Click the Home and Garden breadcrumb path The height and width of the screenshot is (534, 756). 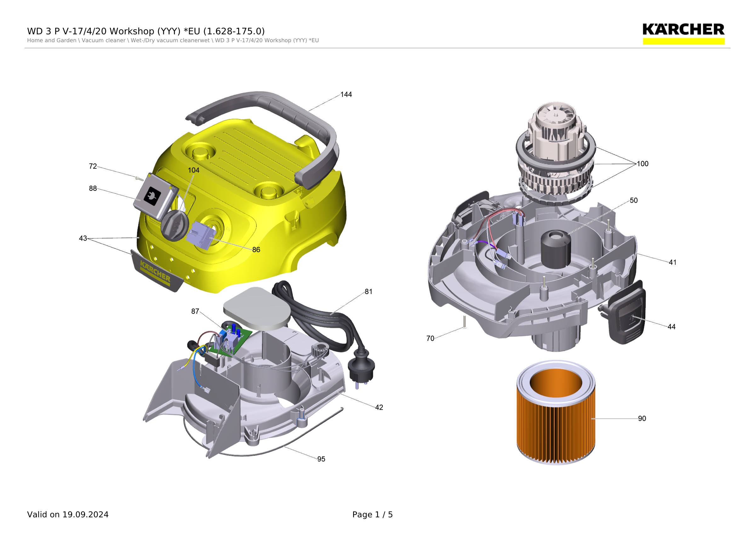coord(173,41)
